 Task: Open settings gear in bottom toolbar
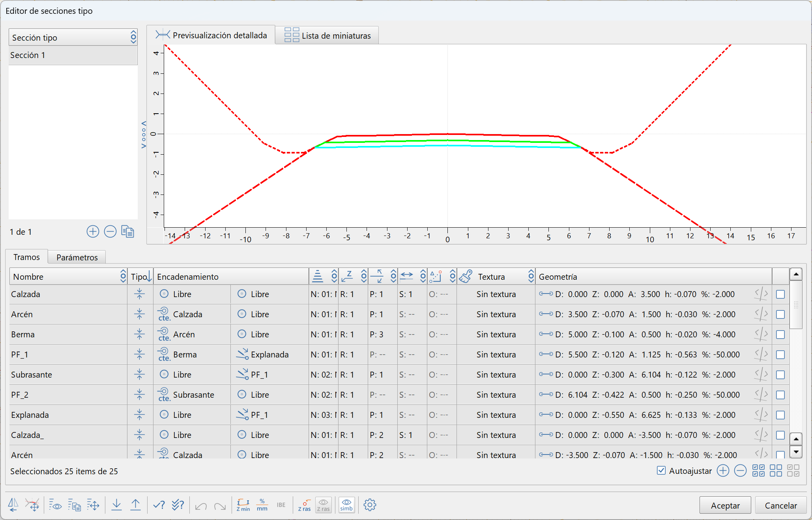[x=370, y=505]
